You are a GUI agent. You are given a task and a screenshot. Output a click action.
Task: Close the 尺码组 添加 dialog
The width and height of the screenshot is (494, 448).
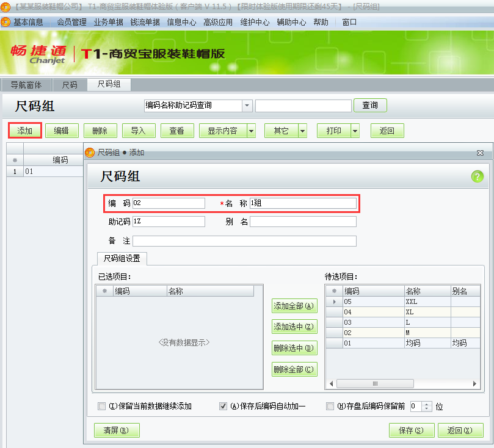pos(480,153)
